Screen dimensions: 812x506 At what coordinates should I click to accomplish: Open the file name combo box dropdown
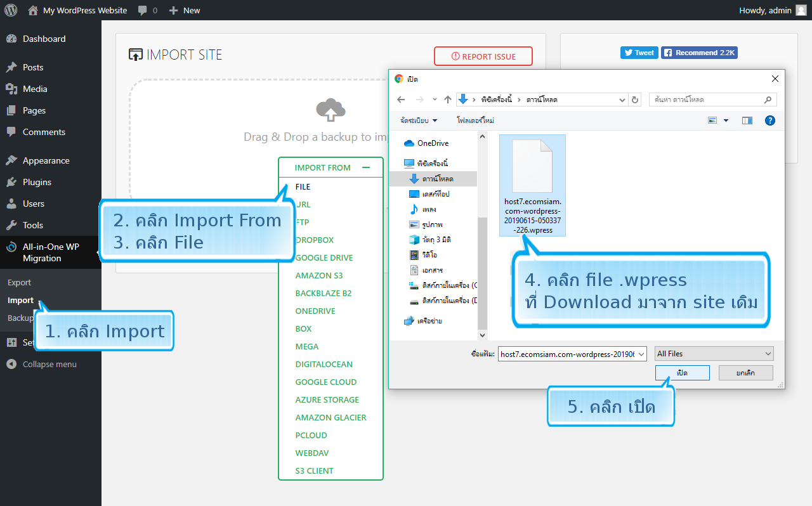point(641,354)
